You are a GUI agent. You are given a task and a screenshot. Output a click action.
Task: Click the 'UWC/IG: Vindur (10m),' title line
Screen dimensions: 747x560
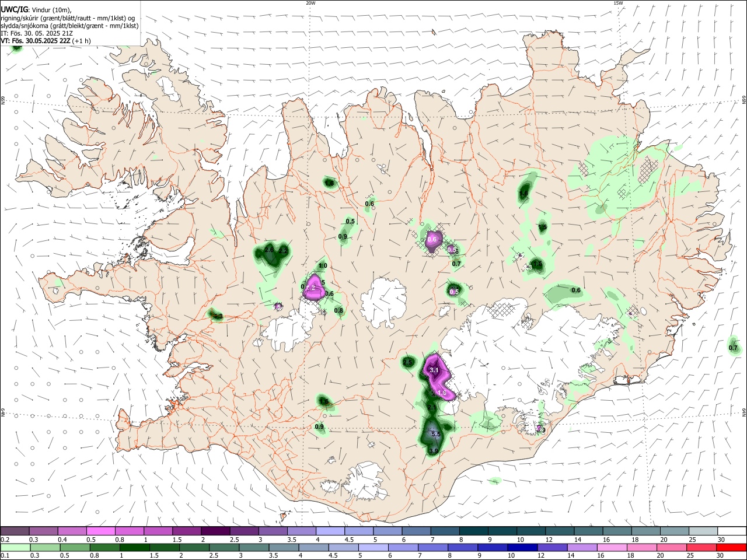(37, 9)
